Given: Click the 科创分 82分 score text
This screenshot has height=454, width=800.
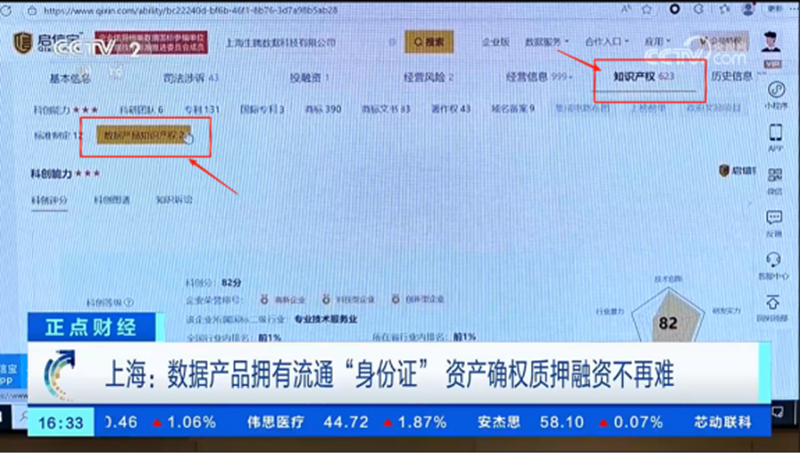Looking at the screenshot, I should point(213,282).
